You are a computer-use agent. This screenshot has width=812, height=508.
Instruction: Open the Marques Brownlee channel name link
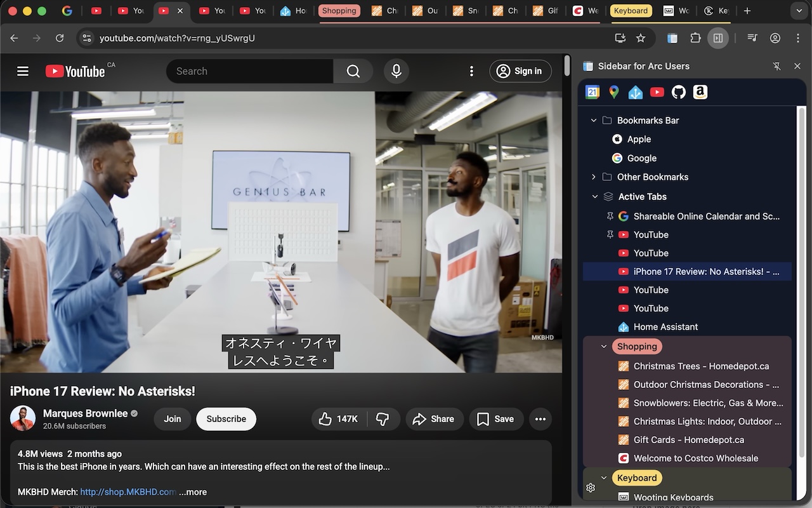pos(86,413)
